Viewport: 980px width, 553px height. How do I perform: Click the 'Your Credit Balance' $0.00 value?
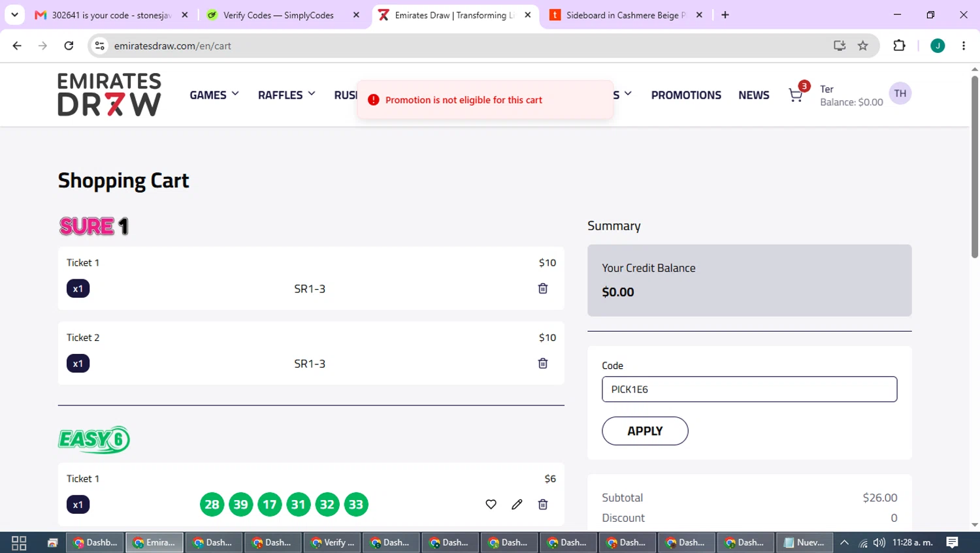pyautogui.click(x=618, y=292)
